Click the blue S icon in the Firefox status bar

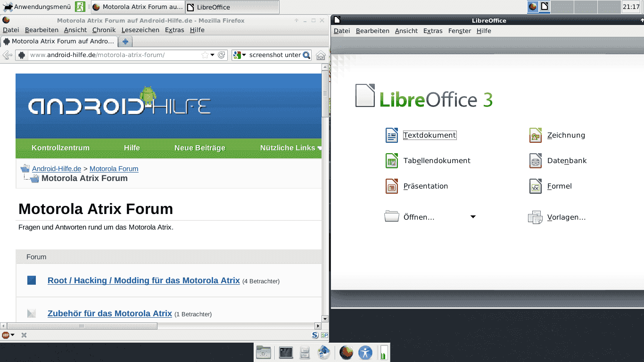pos(315,335)
